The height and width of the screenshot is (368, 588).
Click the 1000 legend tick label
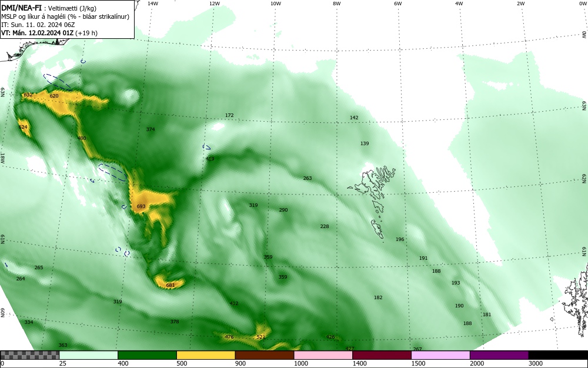[x=301, y=363]
